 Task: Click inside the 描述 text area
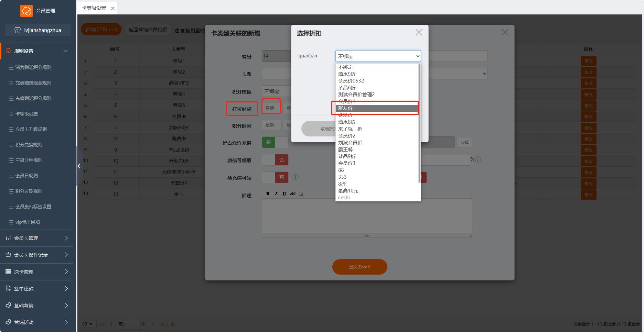[x=367, y=215]
